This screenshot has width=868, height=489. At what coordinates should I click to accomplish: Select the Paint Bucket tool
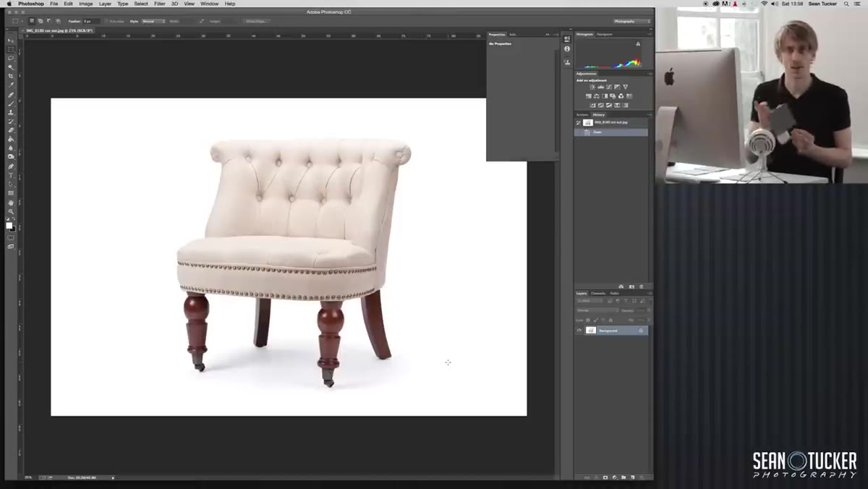click(x=11, y=137)
